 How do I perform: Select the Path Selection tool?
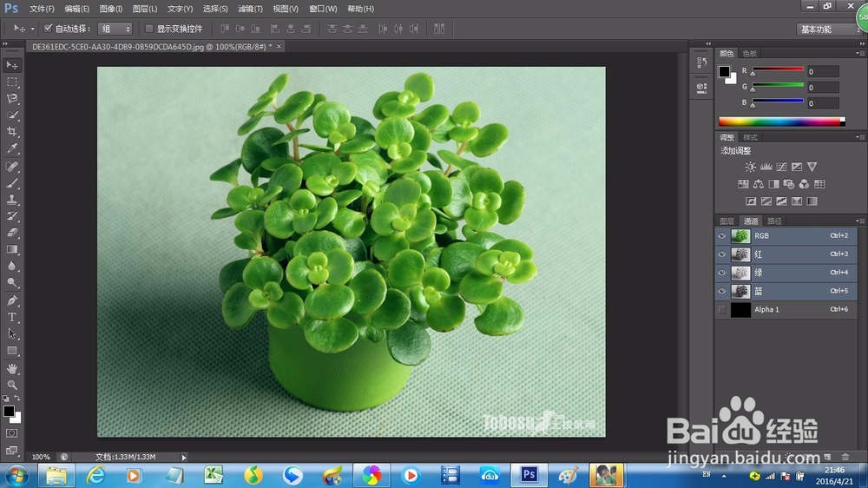[x=11, y=334]
